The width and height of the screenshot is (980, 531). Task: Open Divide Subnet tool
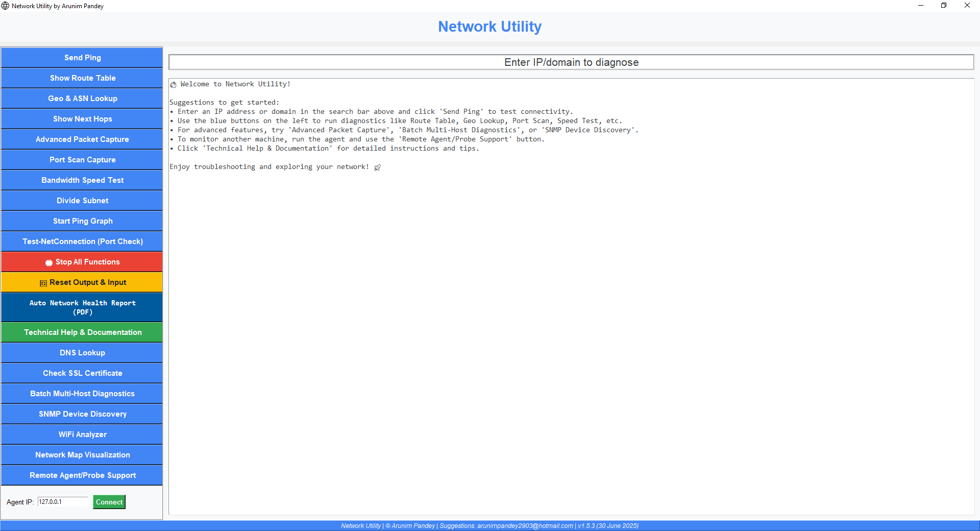click(82, 201)
